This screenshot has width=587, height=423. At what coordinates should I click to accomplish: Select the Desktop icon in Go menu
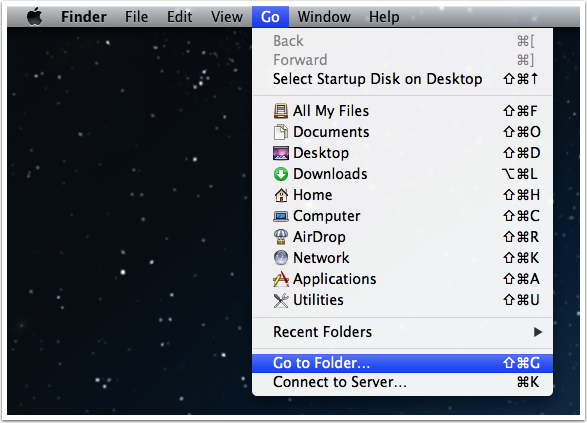tap(281, 153)
